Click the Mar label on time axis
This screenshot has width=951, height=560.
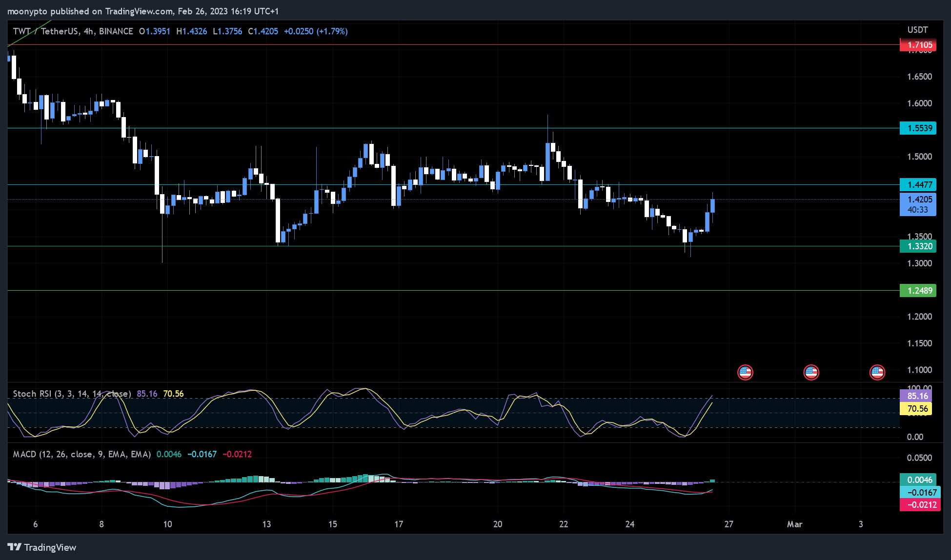pos(795,524)
